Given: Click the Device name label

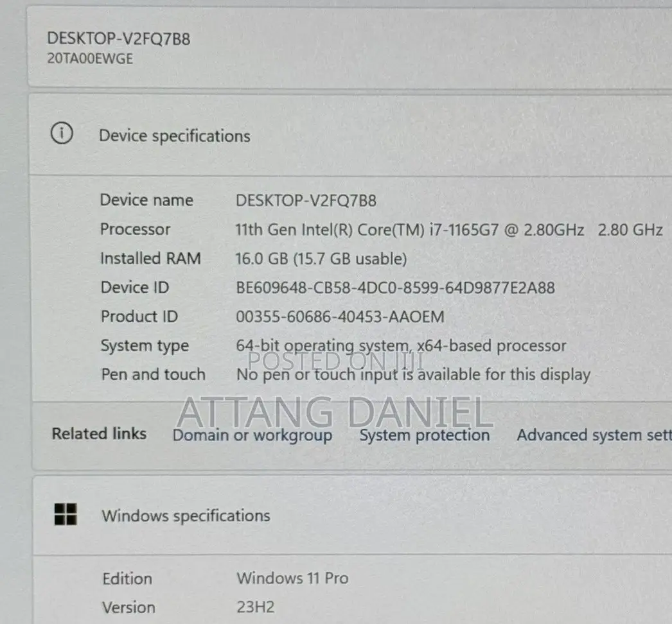Looking at the screenshot, I should 146,200.
